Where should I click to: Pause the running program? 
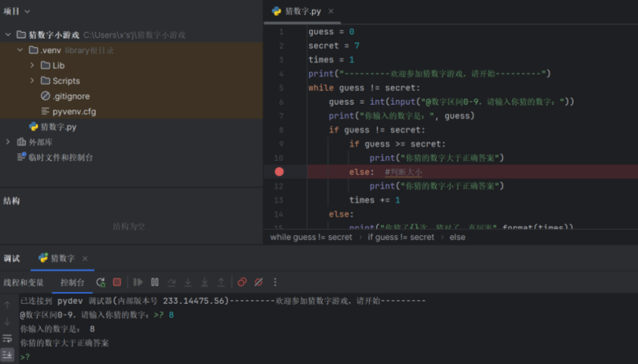(x=155, y=282)
